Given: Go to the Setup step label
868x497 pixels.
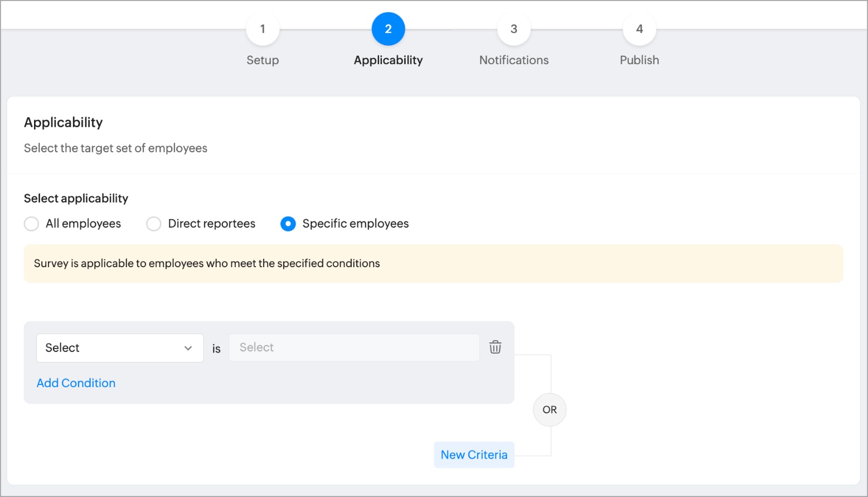Looking at the screenshot, I should coord(263,60).
